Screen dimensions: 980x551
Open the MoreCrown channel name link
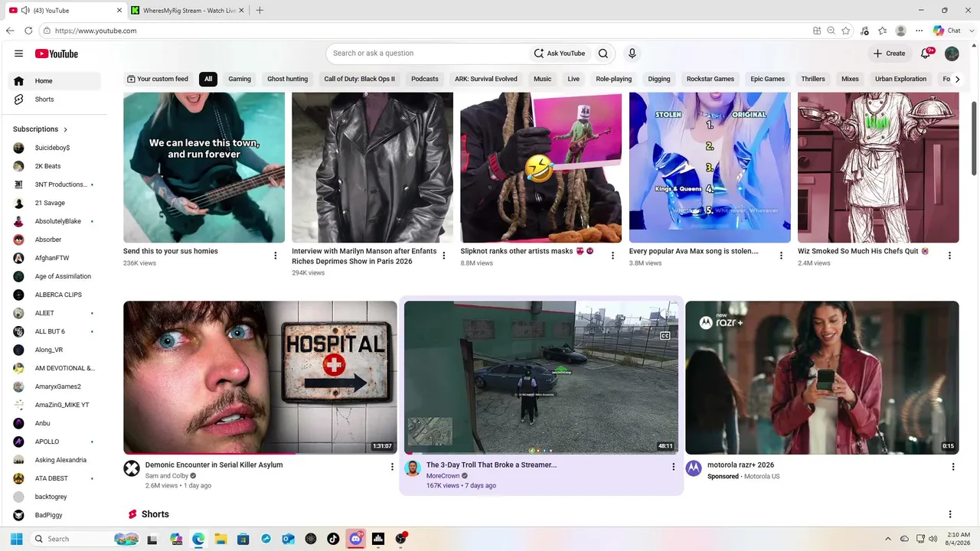tap(443, 476)
